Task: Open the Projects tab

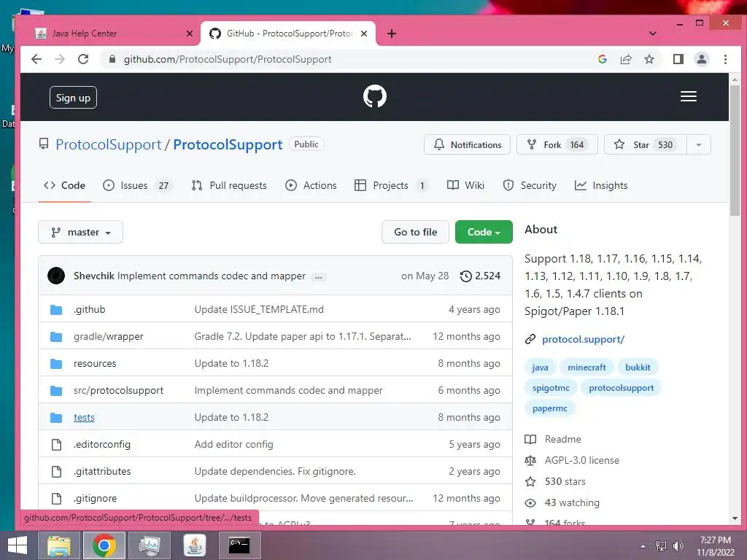Action: coord(392,185)
